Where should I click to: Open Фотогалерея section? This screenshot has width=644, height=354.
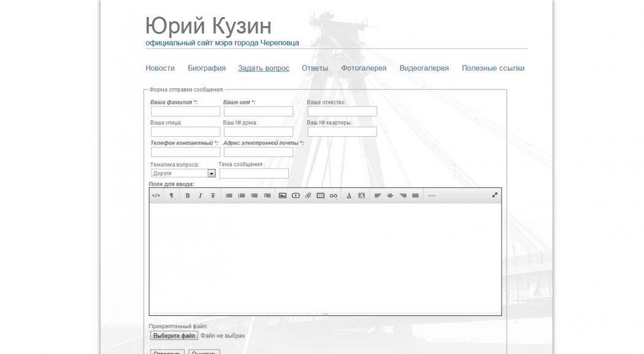tap(364, 68)
